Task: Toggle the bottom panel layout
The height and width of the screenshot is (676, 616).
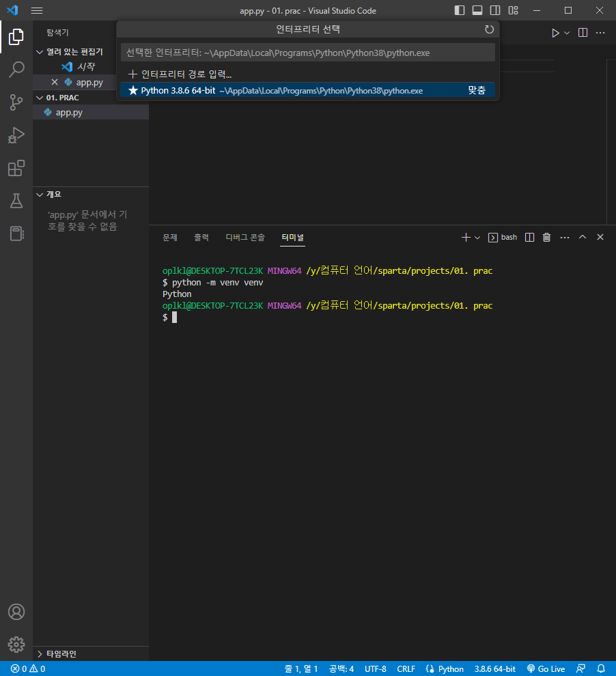Action: (477, 10)
